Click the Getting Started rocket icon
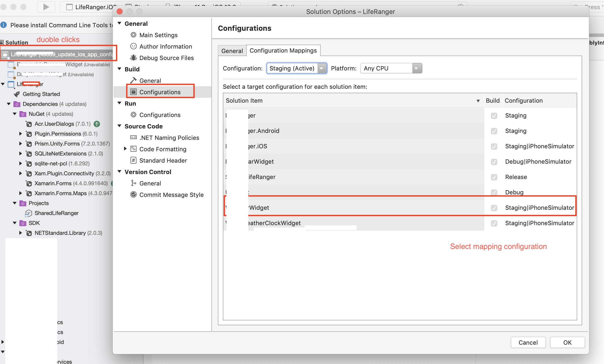The image size is (604, 364). (x=17, y=94)
